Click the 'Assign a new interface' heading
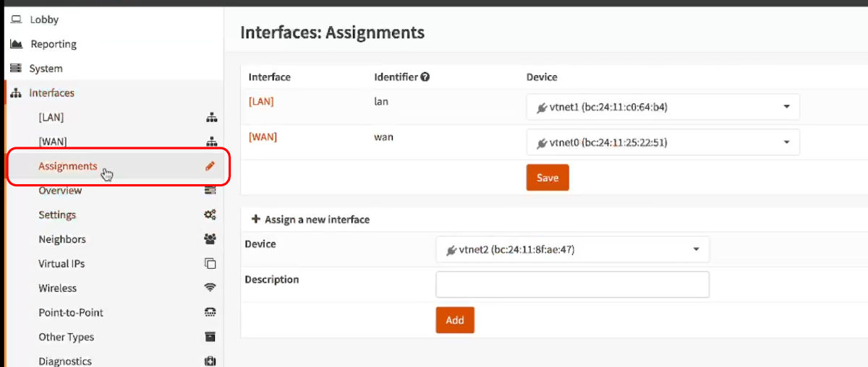 coord(317,220)
